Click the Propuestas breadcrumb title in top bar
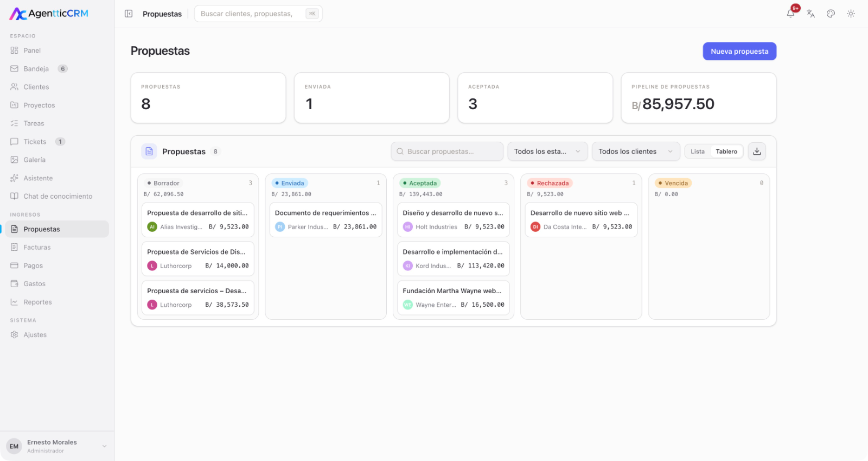 [x=162, y=14]
